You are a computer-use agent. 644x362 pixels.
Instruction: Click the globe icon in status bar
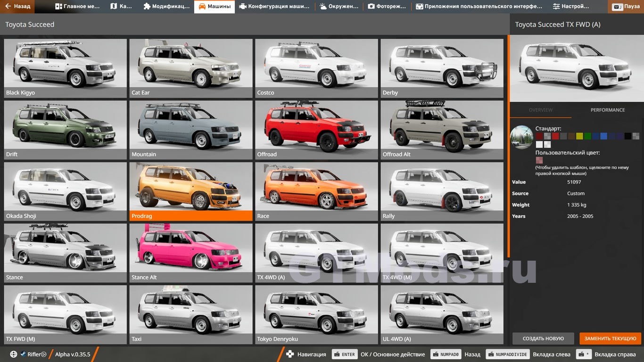pos(14,354)
